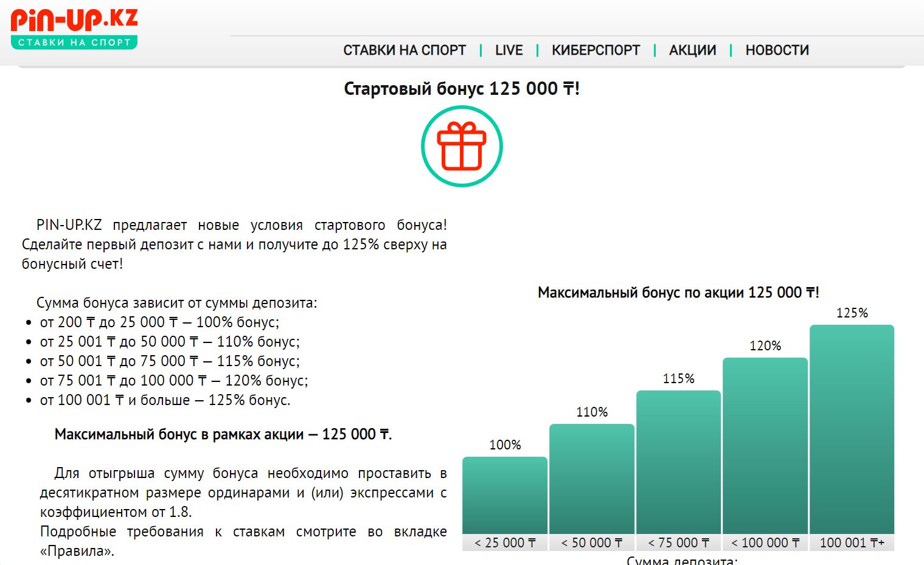This screenshot has height=565, width=924.
Task: Click the 125% bonus bar in chart
Action: (x=852, y=429)
